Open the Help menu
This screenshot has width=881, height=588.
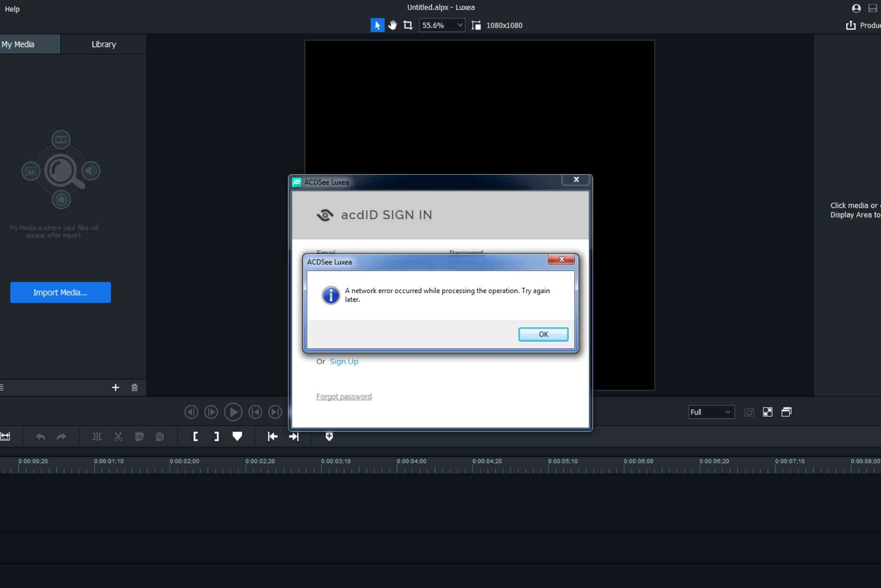click(11, 9)
